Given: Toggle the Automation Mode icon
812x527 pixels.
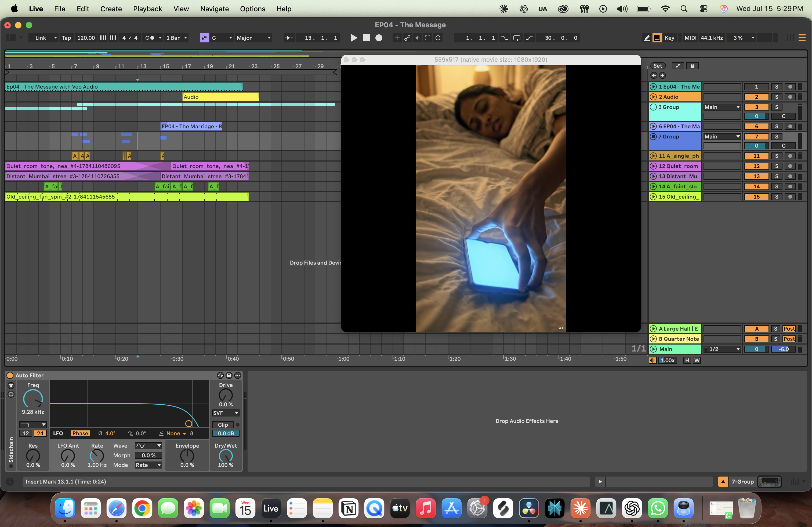Looking at the screenshot, I should tap(677, 66).
